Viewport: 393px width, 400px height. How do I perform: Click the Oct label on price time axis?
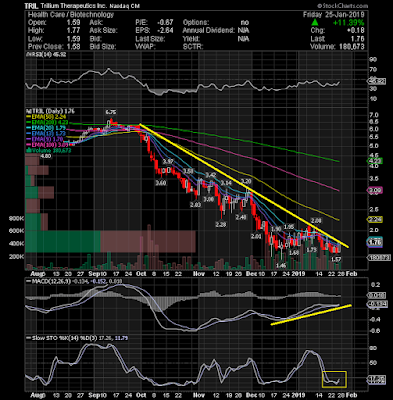coord(141,274)
